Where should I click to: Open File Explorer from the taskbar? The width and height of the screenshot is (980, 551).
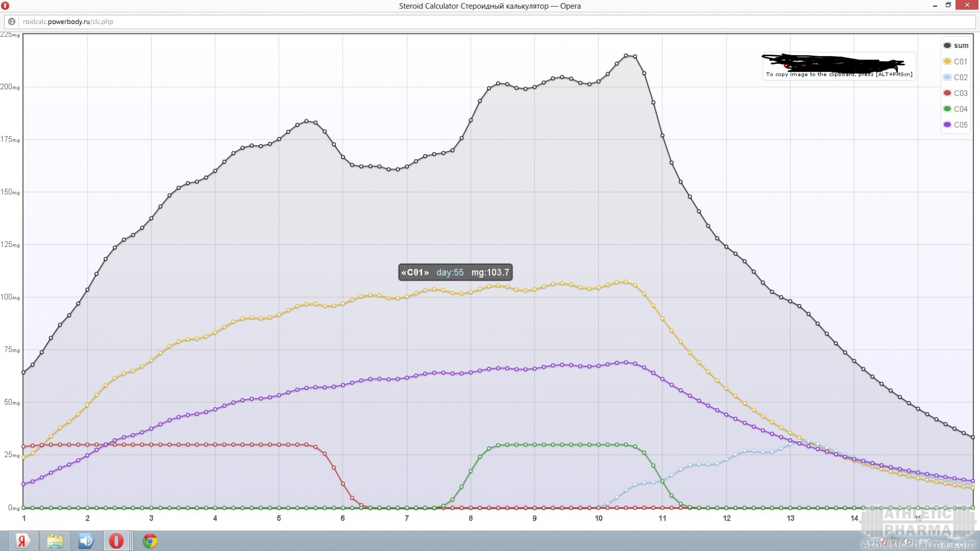coord(55,541)
